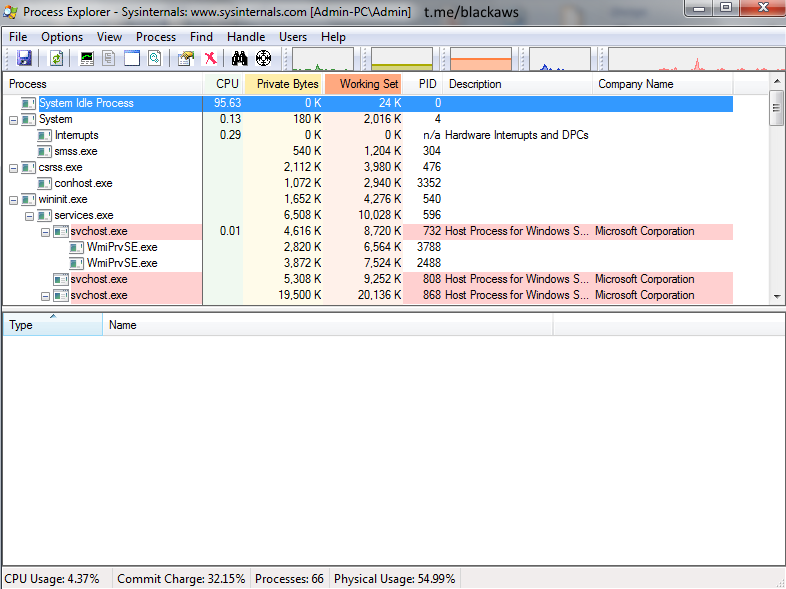The image size is (786, 589).
Task: Collapse the csrss.exe tree node
Action: (14, 168)
